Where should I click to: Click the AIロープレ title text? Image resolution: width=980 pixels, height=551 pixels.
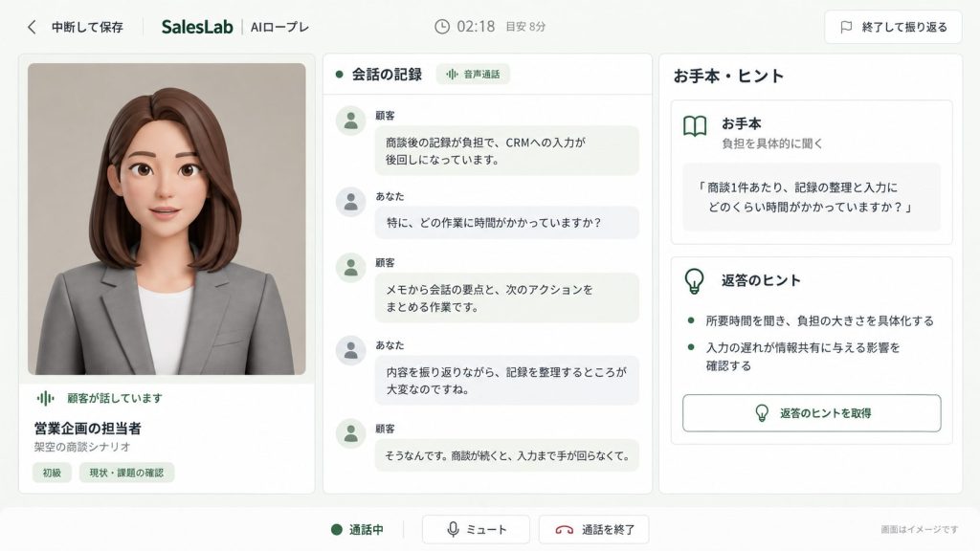279,27
